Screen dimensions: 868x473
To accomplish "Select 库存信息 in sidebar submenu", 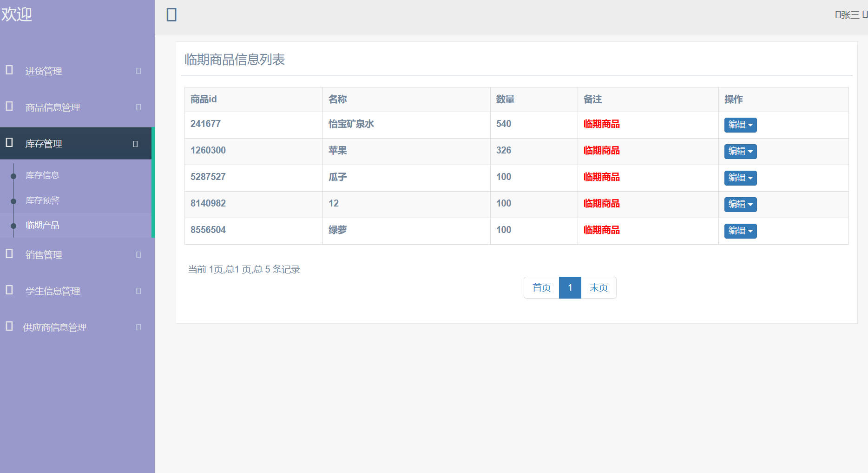I will pos(42,175).
